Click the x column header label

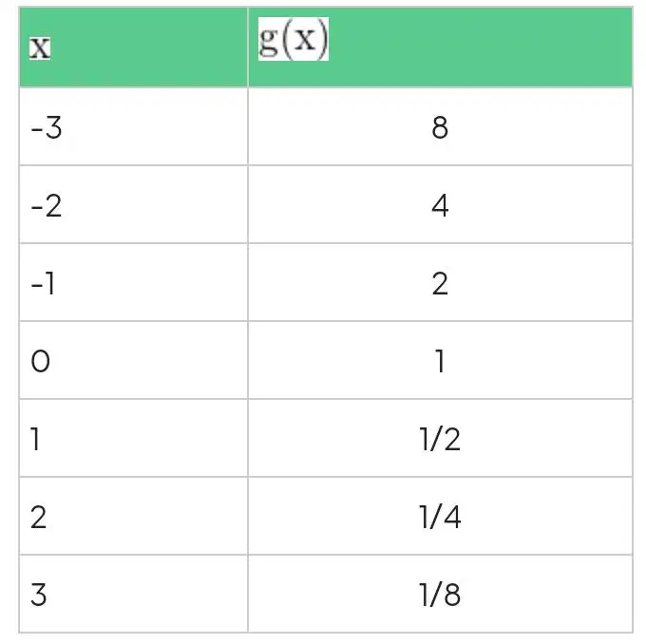pos(40,47)
